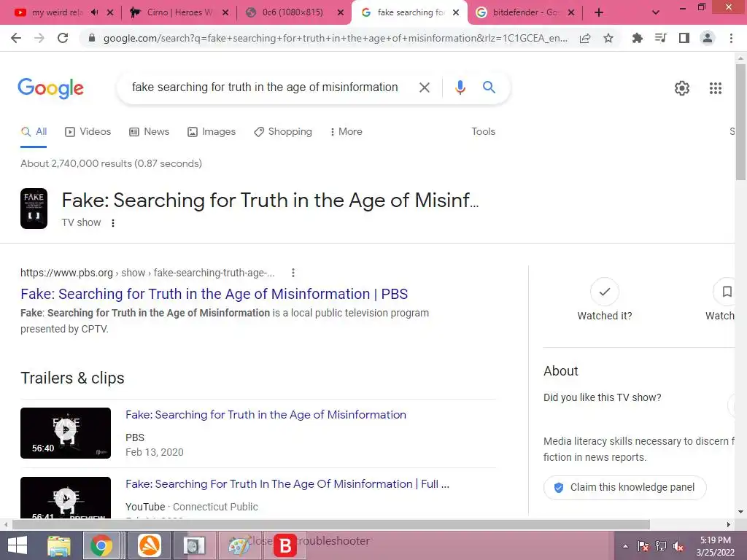The image size is (747, 560).
Task: Open new tab with plus button
Action: [x=599, y=13]
